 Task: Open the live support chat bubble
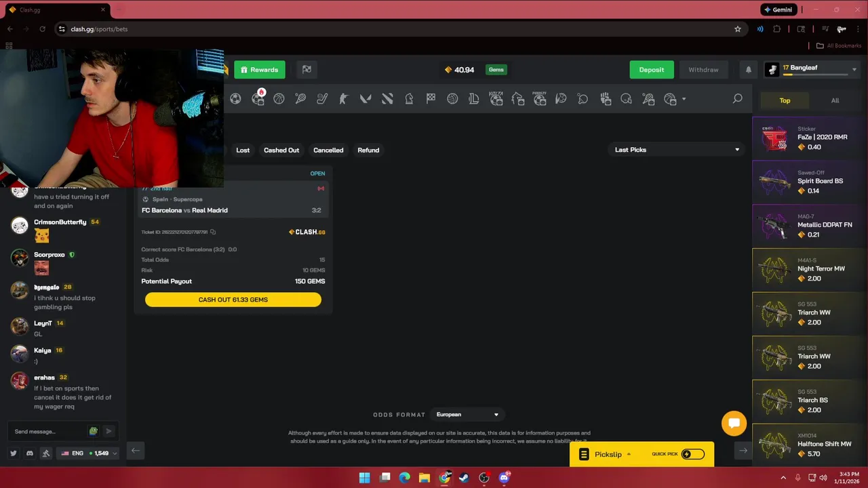tap(734, 424)
